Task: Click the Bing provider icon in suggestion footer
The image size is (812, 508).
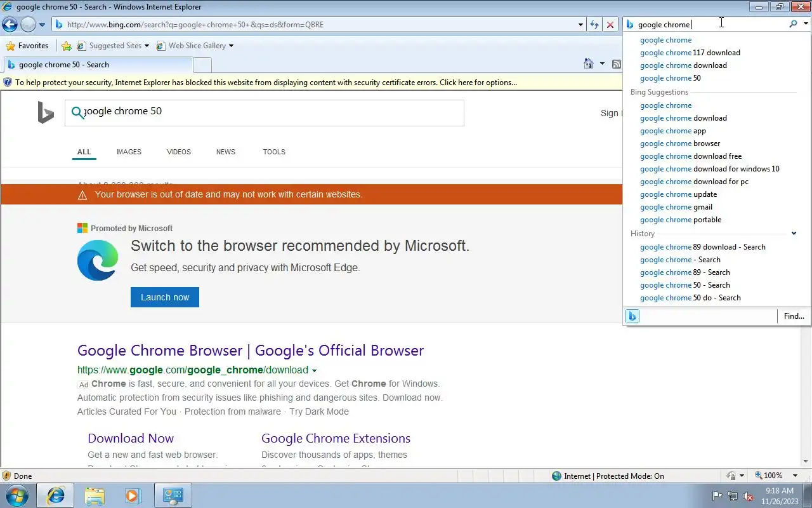Action: (632, 316)
